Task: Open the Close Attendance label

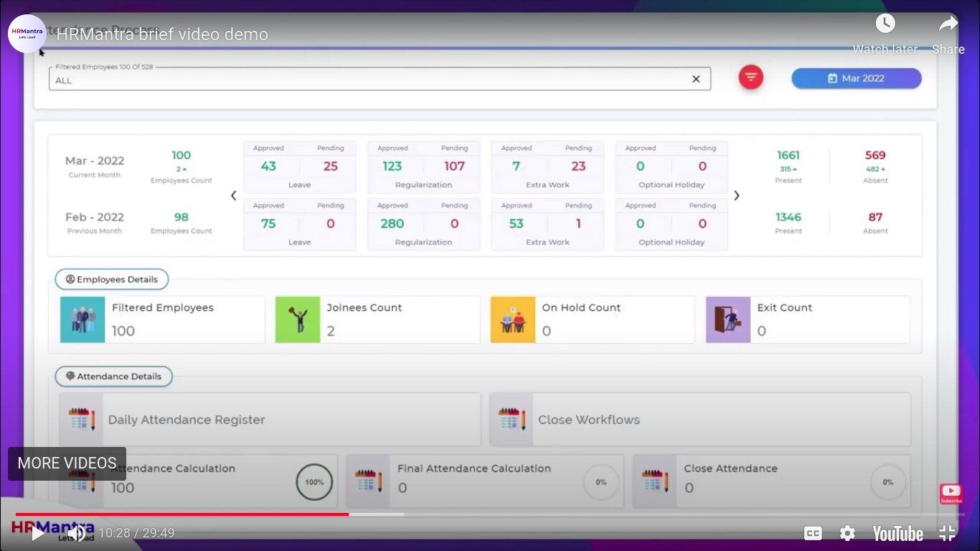Action: tap(730, 468)
